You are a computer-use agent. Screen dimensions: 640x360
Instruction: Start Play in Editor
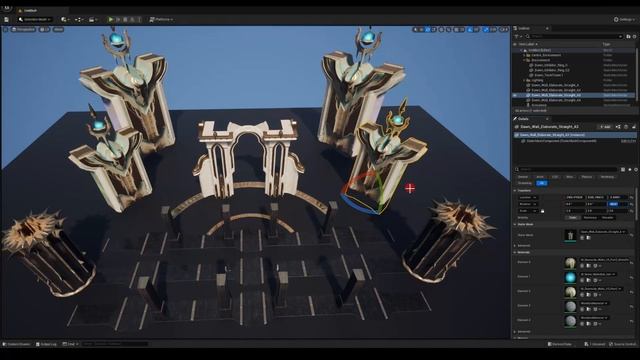[x=110, y=19]
